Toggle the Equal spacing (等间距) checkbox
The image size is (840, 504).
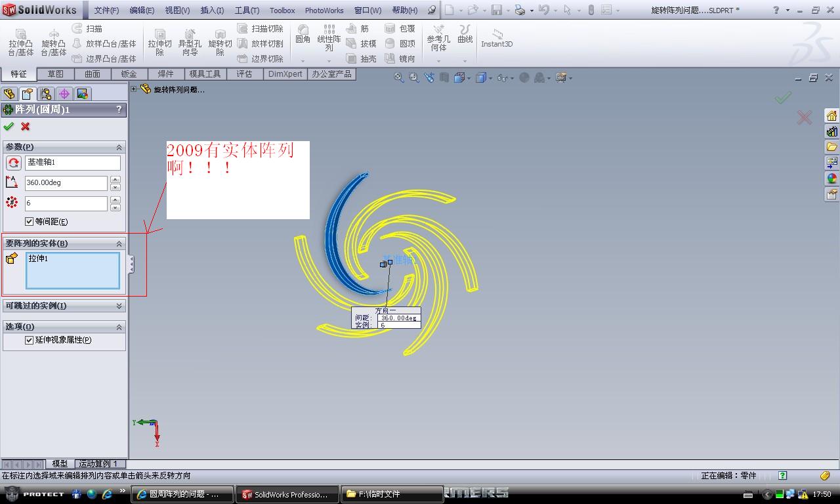pyautogui.click(x=29, y=222)
